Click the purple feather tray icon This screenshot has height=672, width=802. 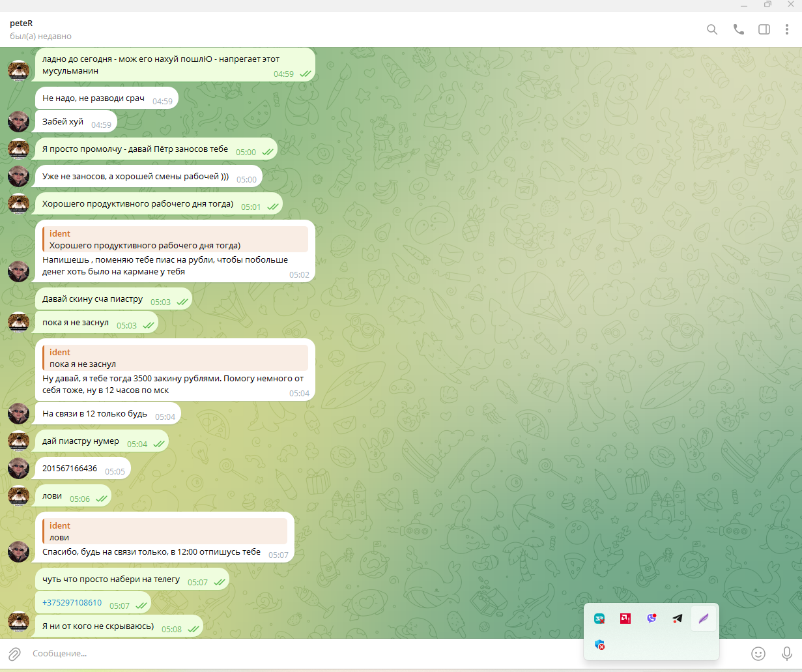(x=703, y=619)
